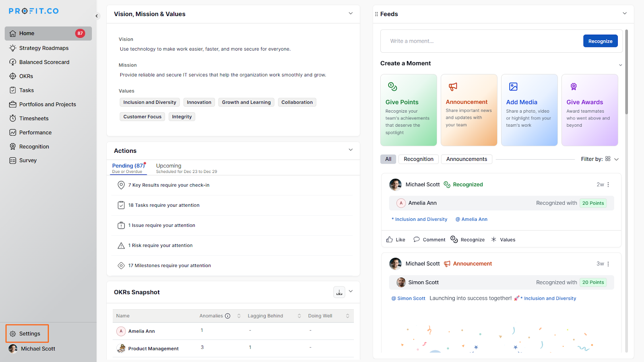Viewport: 644px width, 362px height.
Task: Click the red 87 notification badge
Action: point(80,33)
